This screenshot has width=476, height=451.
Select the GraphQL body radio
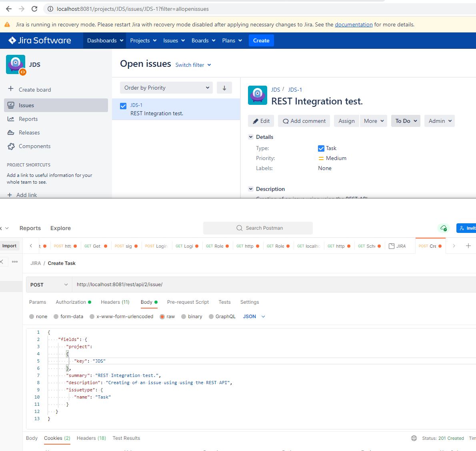pos(211,317)
